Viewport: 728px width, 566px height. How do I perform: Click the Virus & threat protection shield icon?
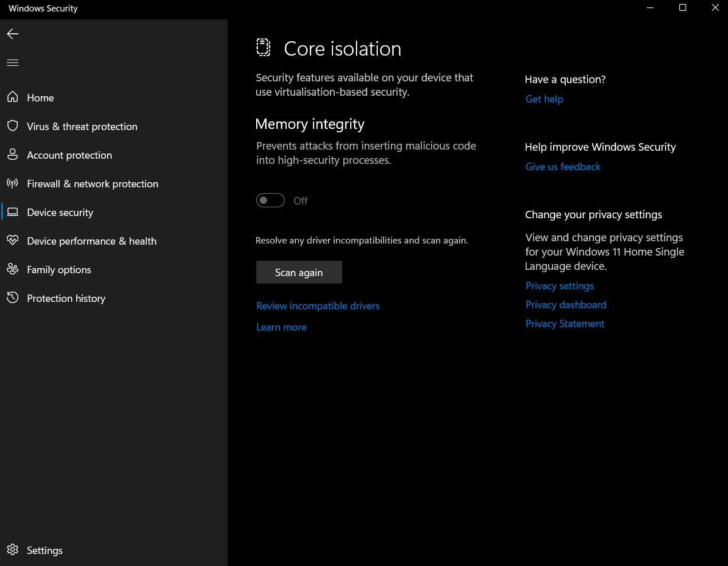tap(13, 126)
